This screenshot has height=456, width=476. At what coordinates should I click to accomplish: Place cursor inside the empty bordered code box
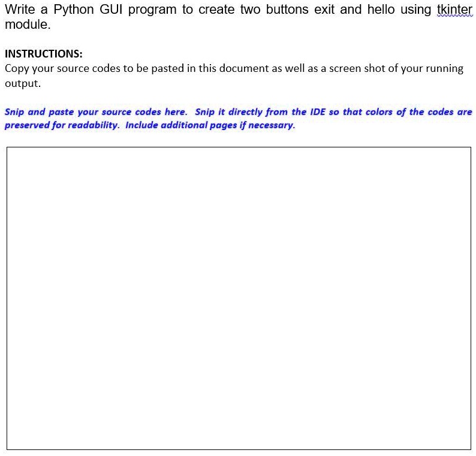tap(239, 298)
